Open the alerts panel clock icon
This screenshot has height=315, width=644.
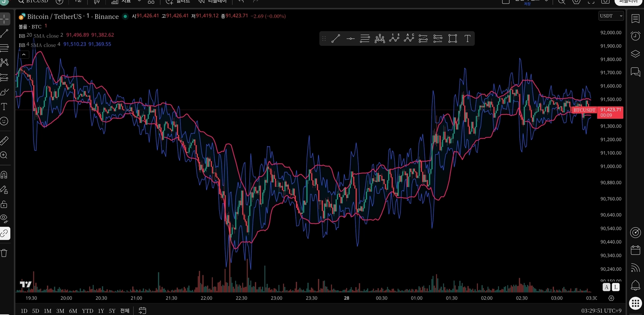click(x=635, y=36)
